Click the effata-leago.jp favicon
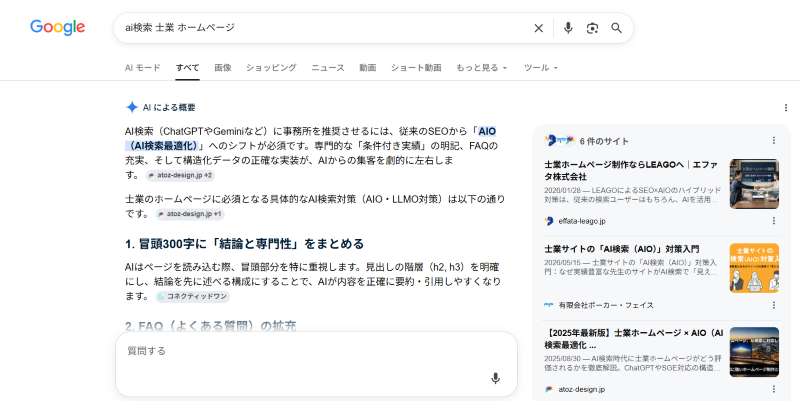 [549, 221]
